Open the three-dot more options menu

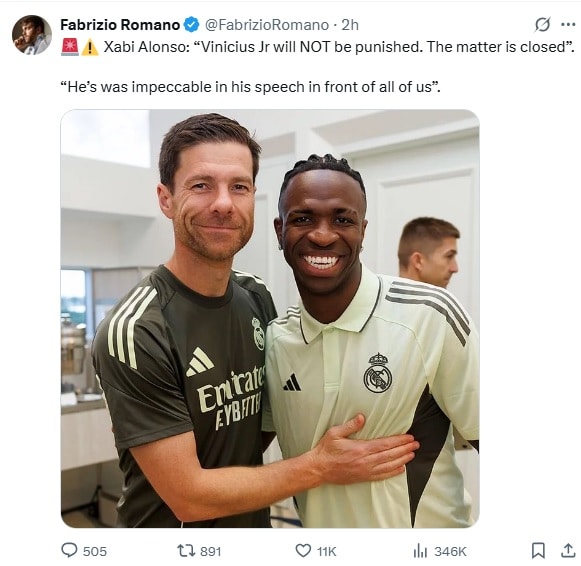568,25
